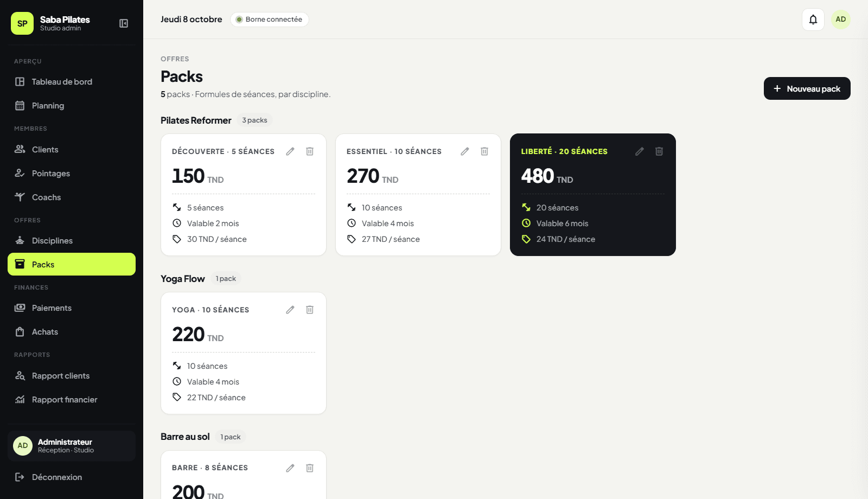Edit the Découverte 5 séances pack

click(x=290, y=151)
